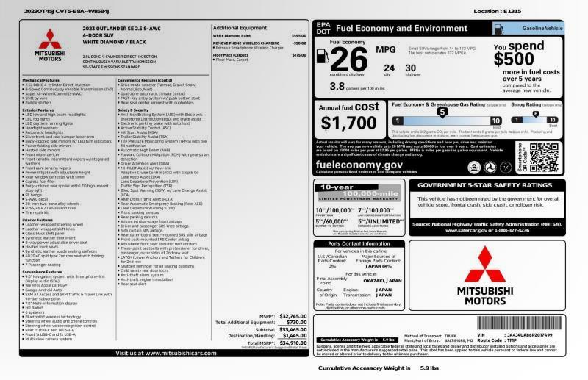Click 'GOVERNMENT 5-STAR SAFETY RATINGS' header
The height and width of the screenshot is (380, 588).
484,185
